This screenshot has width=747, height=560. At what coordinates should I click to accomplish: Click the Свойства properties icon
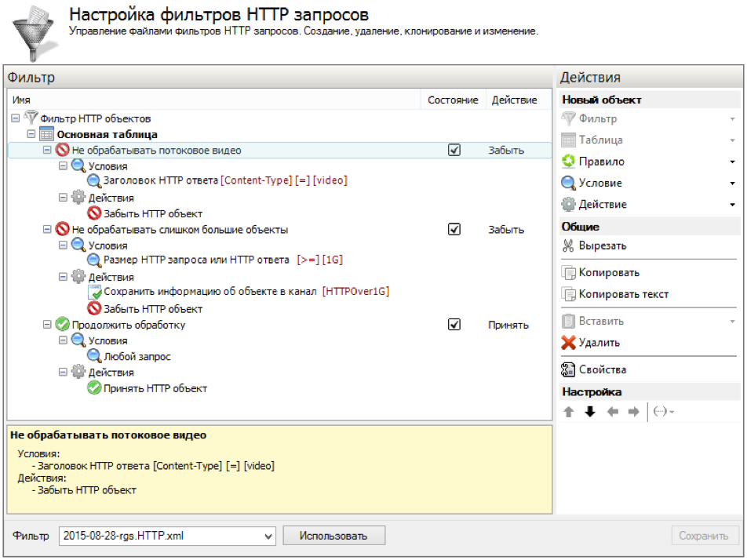(x=569, y=370)
